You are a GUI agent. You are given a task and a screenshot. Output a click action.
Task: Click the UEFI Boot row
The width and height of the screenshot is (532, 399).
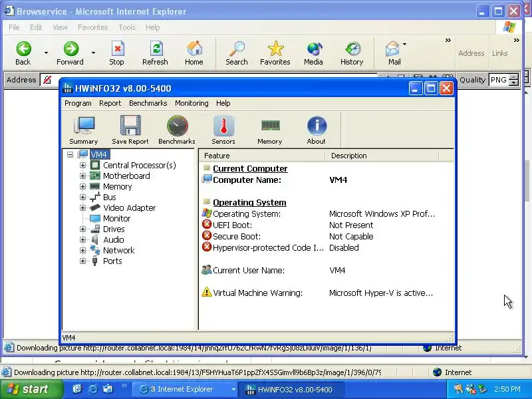tap(288, 225)
